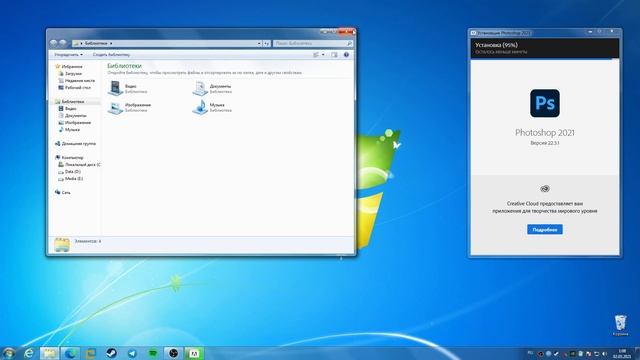The height and width of the screenshot is (360, 640).
Task: Open the Музыка library in main pane
Action: click(212, 107)
